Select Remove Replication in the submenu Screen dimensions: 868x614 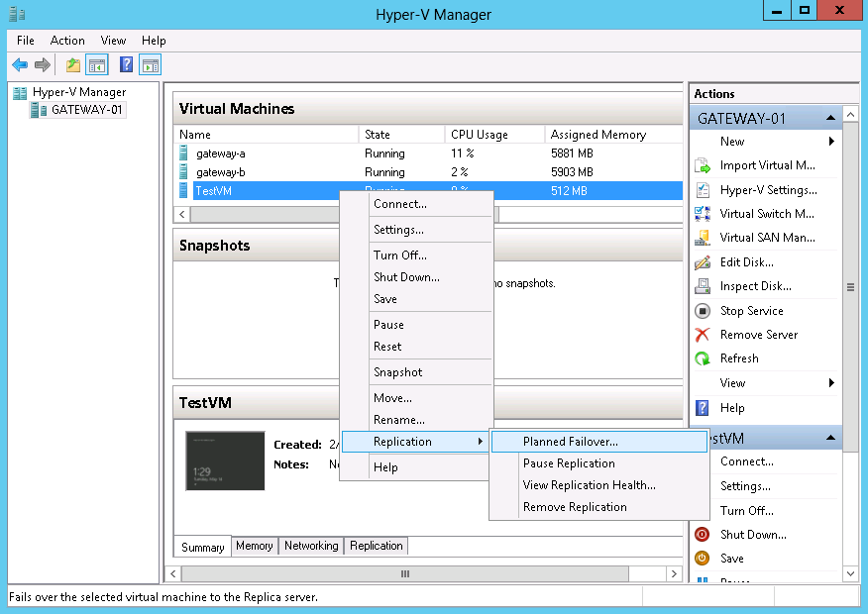(598, 507)
